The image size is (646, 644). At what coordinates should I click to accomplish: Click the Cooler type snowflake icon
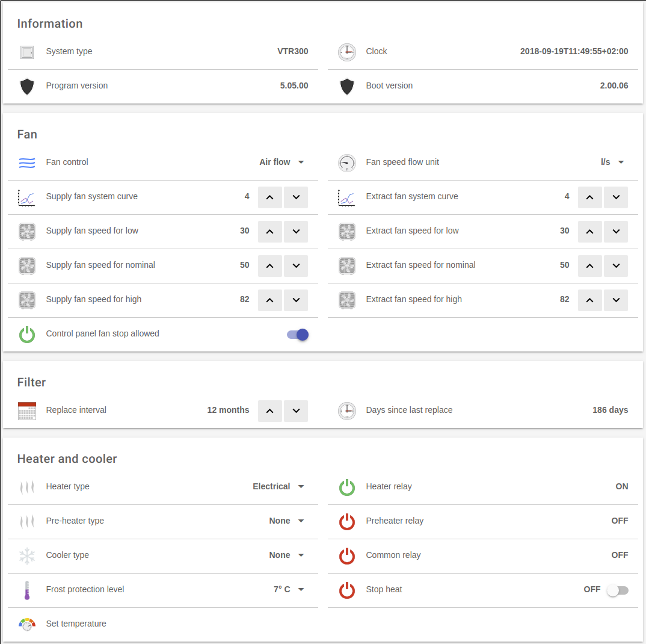coord(27,556)
